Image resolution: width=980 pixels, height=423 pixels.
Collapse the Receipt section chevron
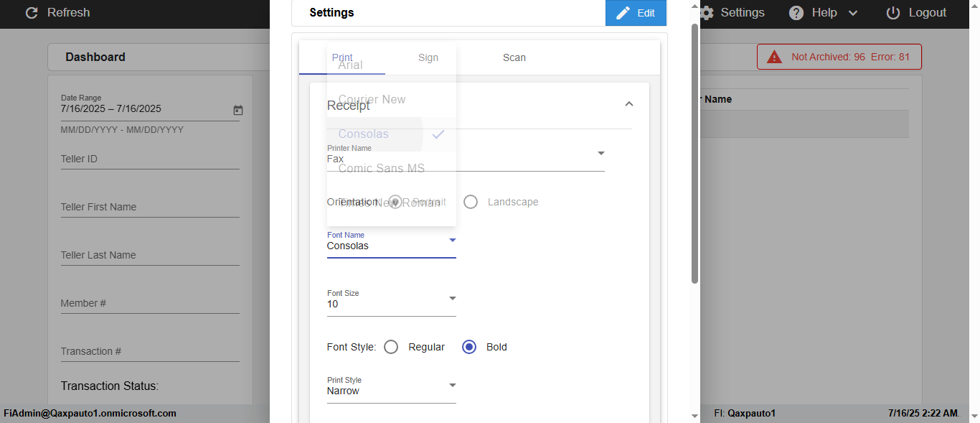pyautogui.click(x=629, y=104)
